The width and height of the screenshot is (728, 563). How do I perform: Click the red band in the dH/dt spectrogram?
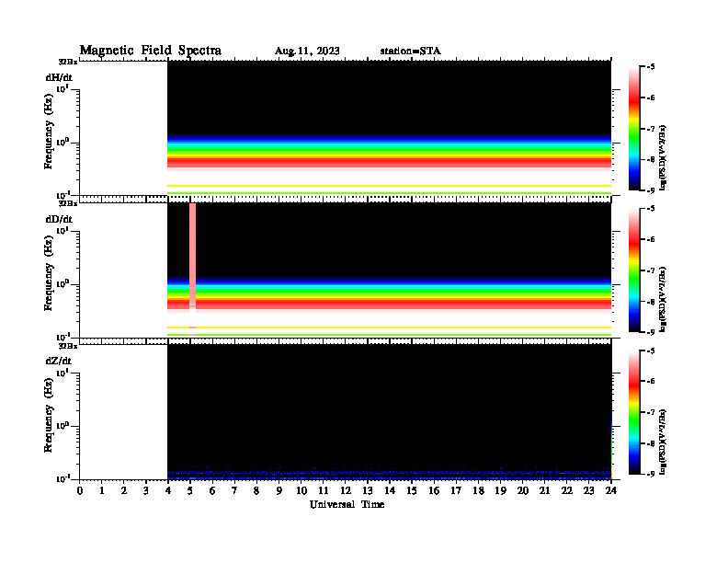coord(389,162)
